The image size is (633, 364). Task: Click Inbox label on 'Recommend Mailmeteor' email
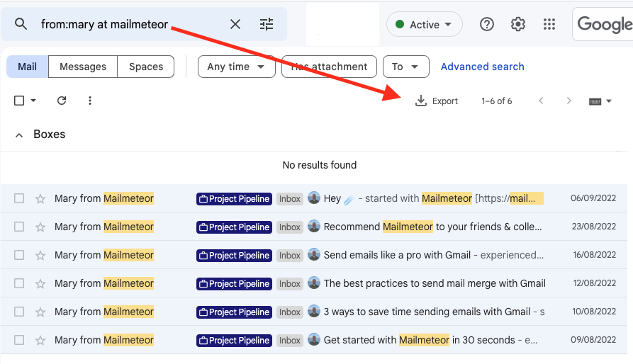click(289, 227)
